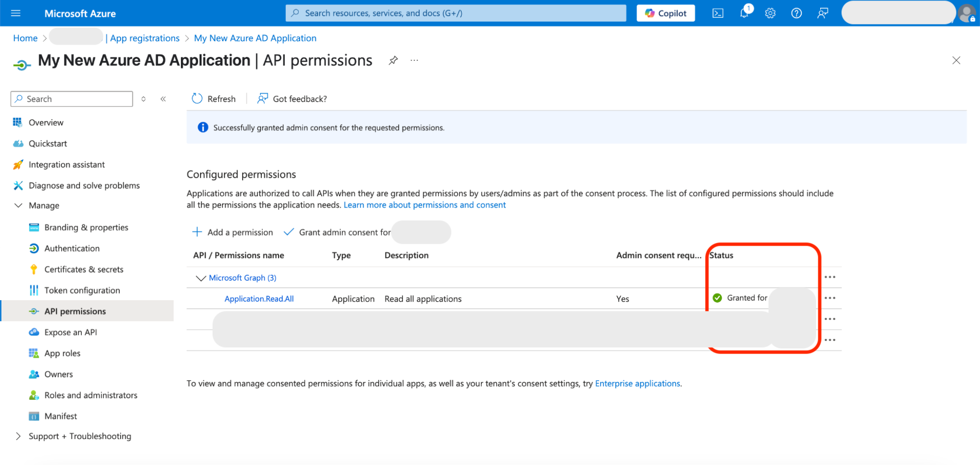The image size is (980, 465).
Task: Collapse the Microsoft Graph permissions group
Action: [201, 278]
